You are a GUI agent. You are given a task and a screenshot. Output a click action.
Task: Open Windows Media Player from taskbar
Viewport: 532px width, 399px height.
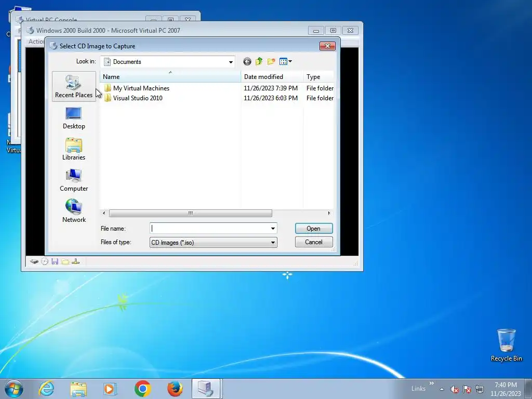click(x=110, y=389)
